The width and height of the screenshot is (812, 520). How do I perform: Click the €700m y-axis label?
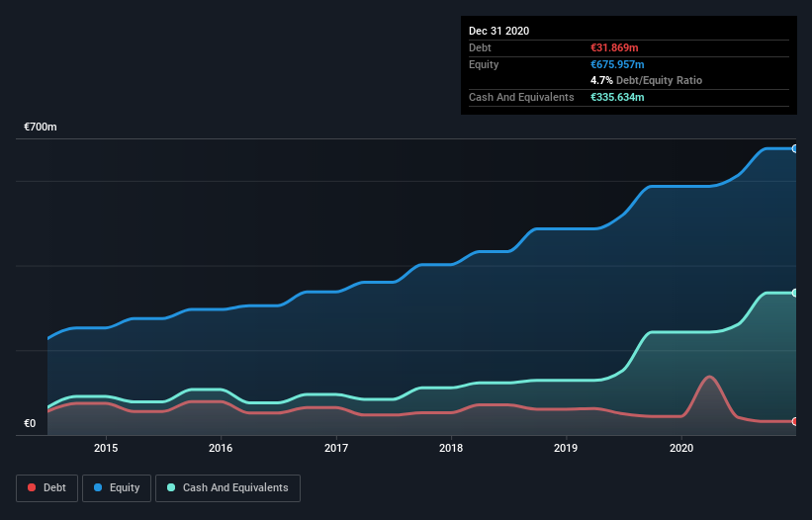coord(41,127)
